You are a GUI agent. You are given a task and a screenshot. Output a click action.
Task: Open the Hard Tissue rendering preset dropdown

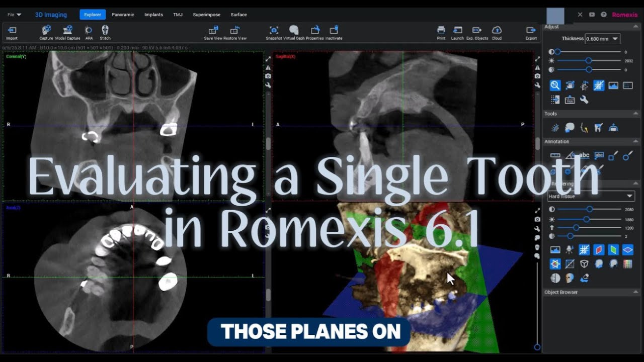(591, 196)
